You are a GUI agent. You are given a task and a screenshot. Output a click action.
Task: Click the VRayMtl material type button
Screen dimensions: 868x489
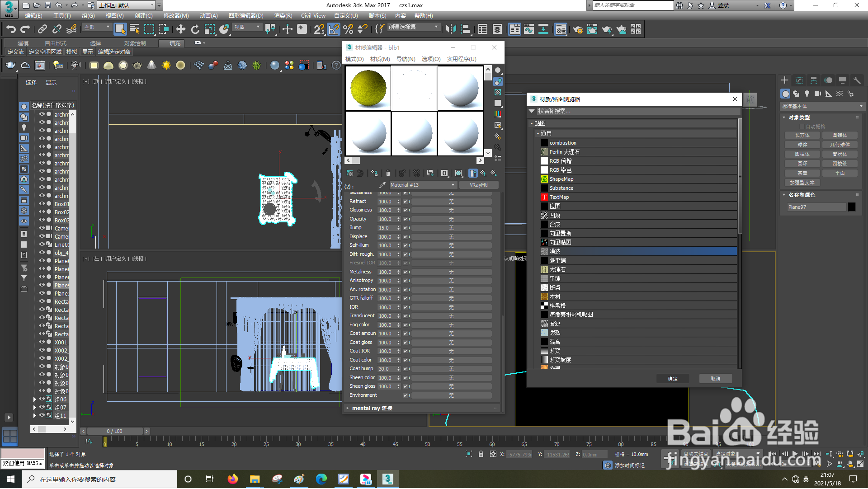point(478,185)
